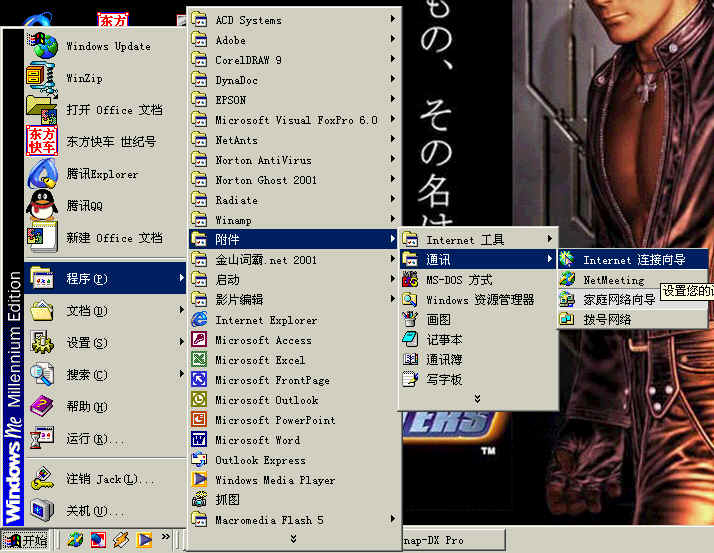The image size is (714, 553).
Task: Open the DynaDoc folder entry
Action: pyautogui.click(x=294, y=80)
